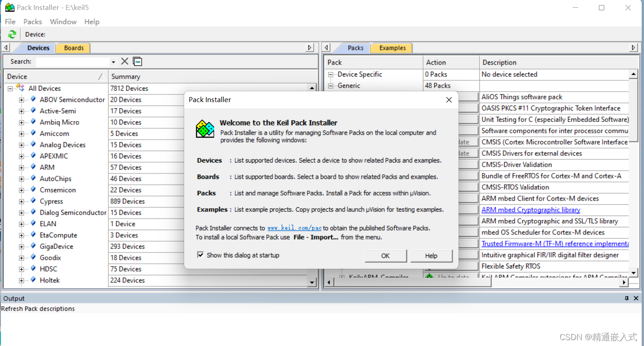Click the left pane tab-scroll right arrow
The image size is (644, 346).
point(310,47)
